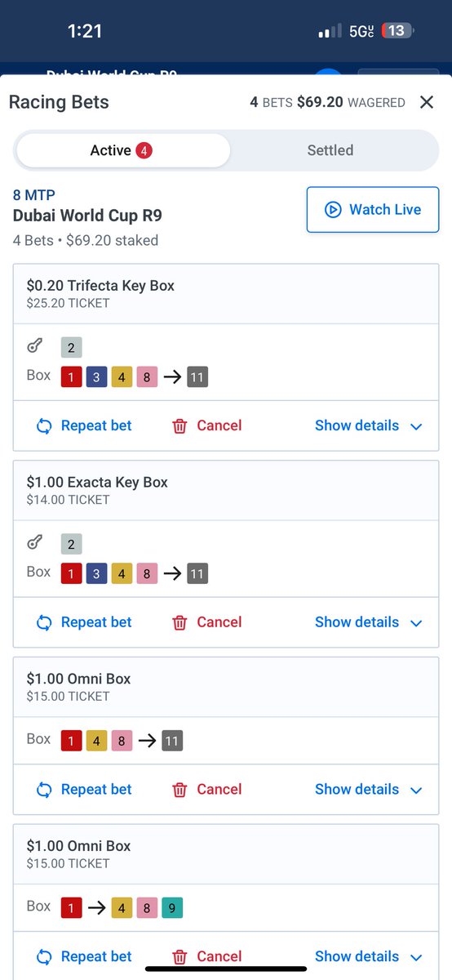This screenshot has height=980, width=452.
Task: Expand Show details on first Omni Box
Action: [369, 790]
